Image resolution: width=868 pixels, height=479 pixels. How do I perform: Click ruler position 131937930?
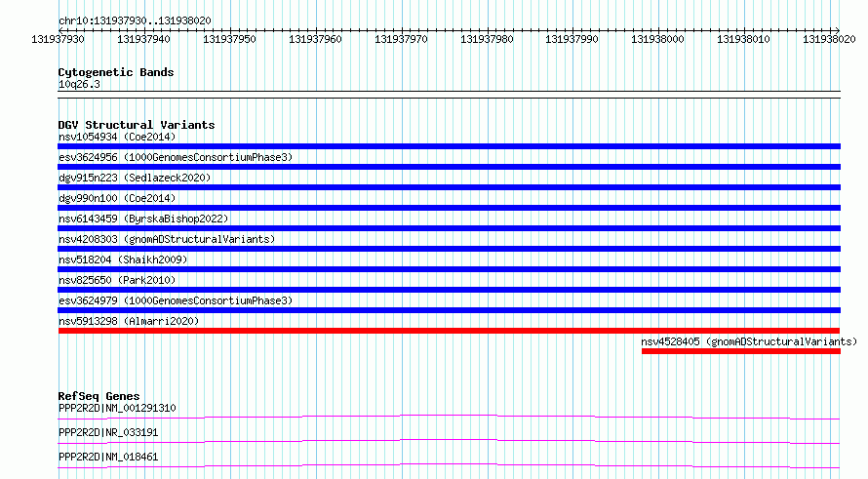click(59, 39)
